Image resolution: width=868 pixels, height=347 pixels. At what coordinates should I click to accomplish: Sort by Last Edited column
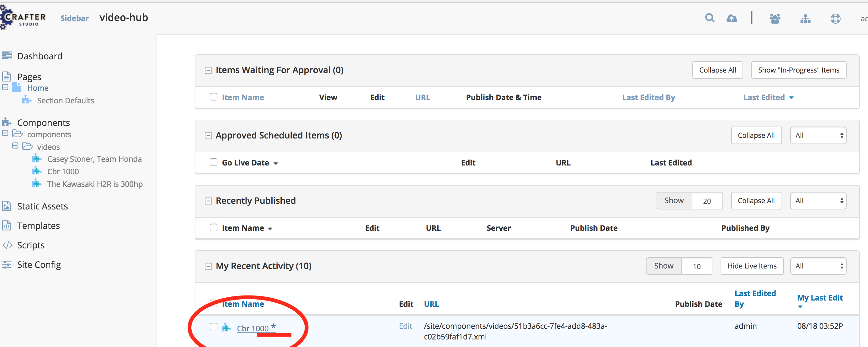point(764,97)
